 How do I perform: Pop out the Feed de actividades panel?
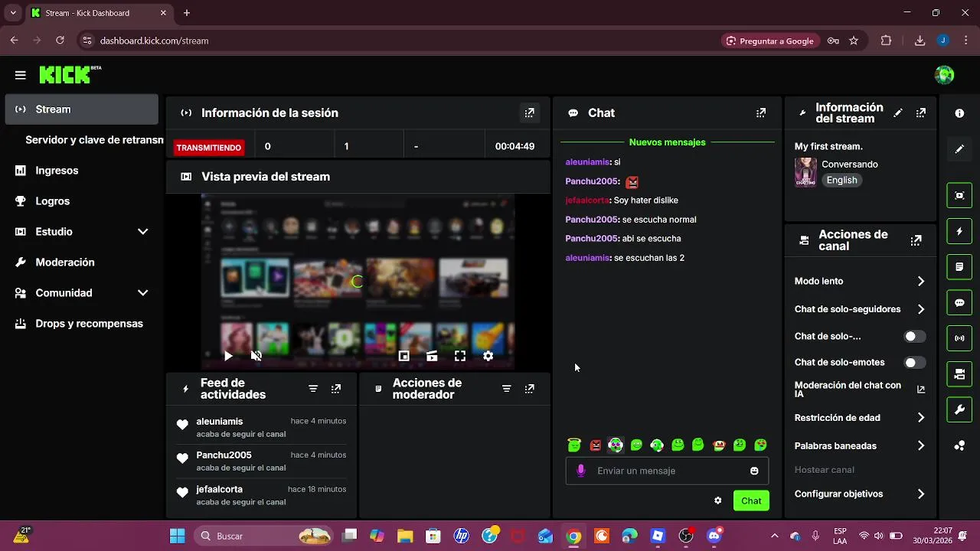tap(335, 389)
